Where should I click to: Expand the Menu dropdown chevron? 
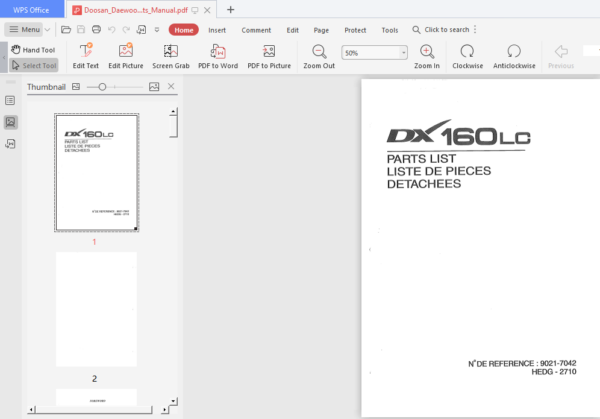[x=47, y=29]
